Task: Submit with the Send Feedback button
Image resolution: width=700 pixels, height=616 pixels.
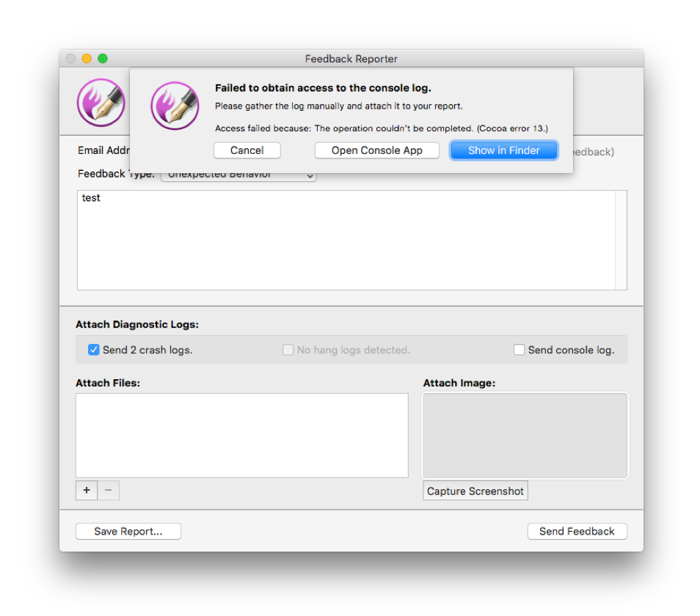Action: pyautogui.click(x=577, y=532)
